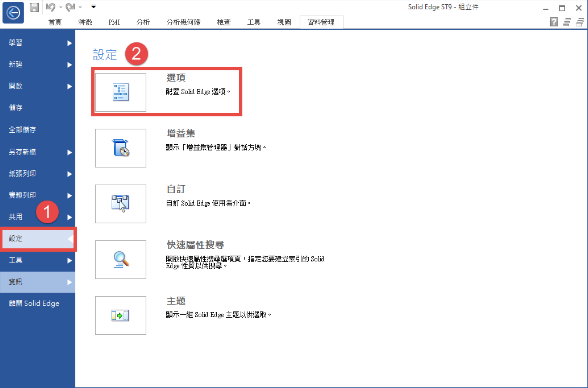Switch to the 特徵 ribbon tab
Screen dimensions: 588x388
[x=85, y=22]
